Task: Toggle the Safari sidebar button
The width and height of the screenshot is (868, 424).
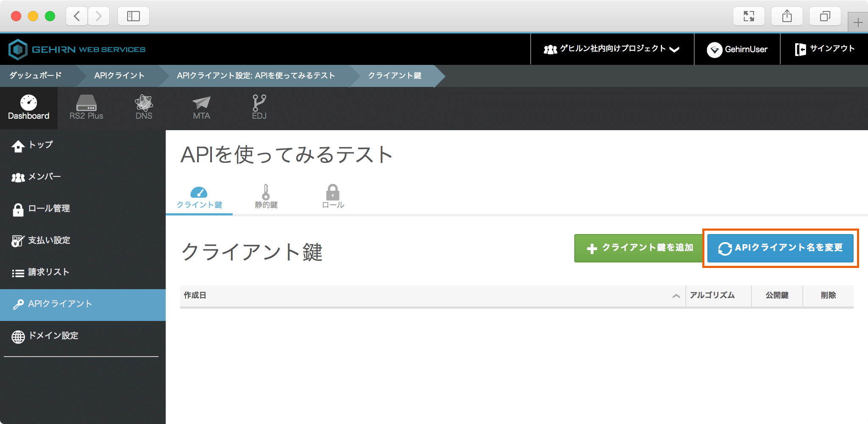Action: (x=133, y=17)
